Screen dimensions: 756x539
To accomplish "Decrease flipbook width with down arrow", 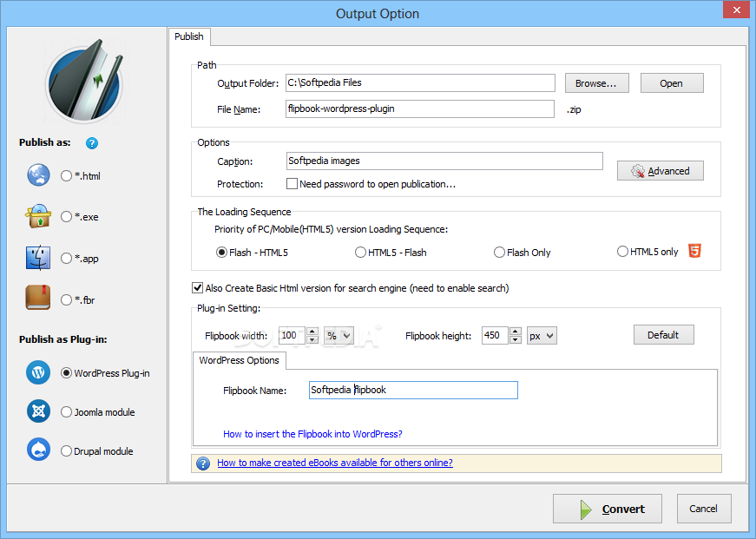I will point(312,340).
